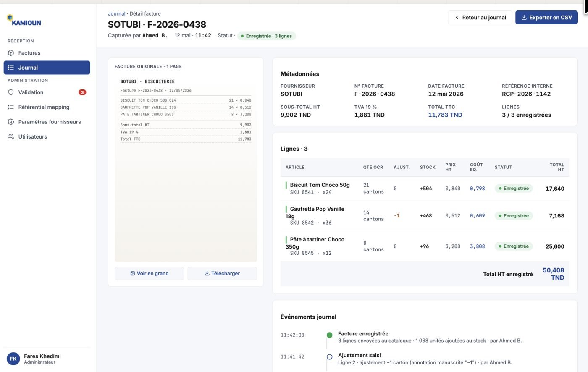This screenshot has height=372, width=588.
Task: Click the -1 adjustment value for Gaufrette
Action: coord(397,216)
